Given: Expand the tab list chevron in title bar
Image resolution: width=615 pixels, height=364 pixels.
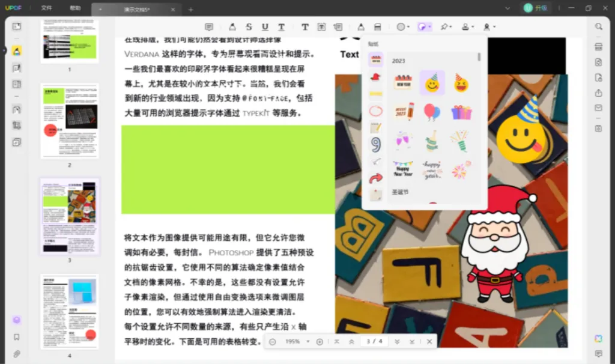Looking at the screenshot, I should [x=507, y=8].
